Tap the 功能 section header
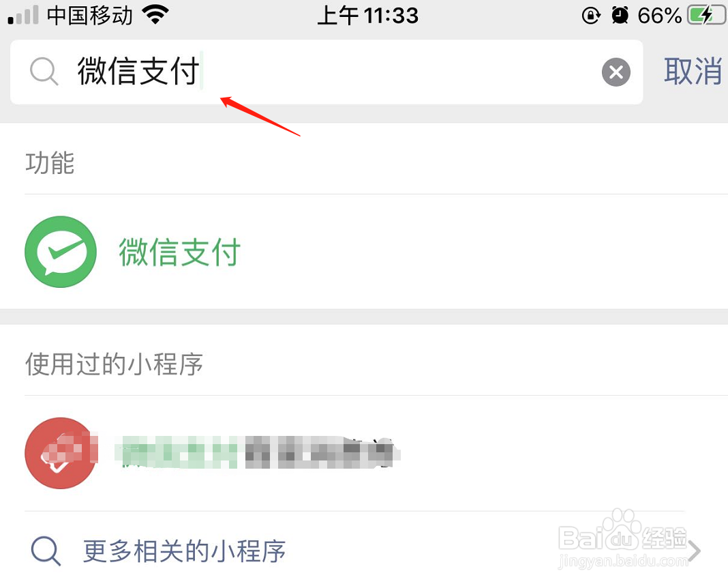This screenshot has height=586, width=728. (x=50, y=163)
